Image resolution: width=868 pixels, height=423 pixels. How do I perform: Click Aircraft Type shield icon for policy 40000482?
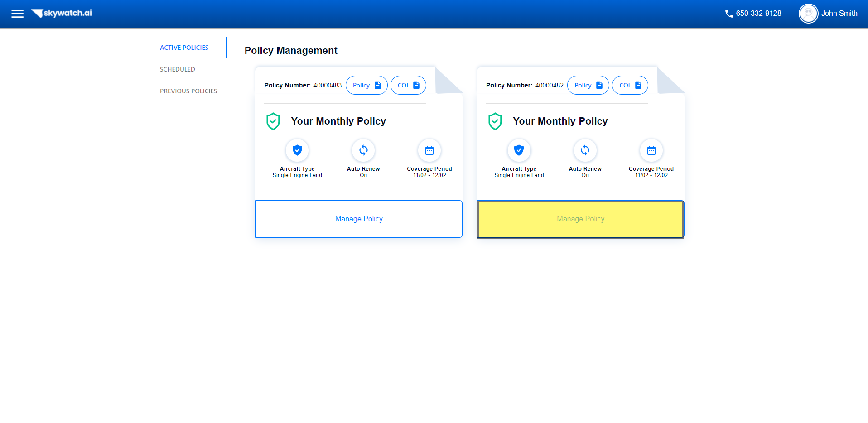(x=519, y=150)
